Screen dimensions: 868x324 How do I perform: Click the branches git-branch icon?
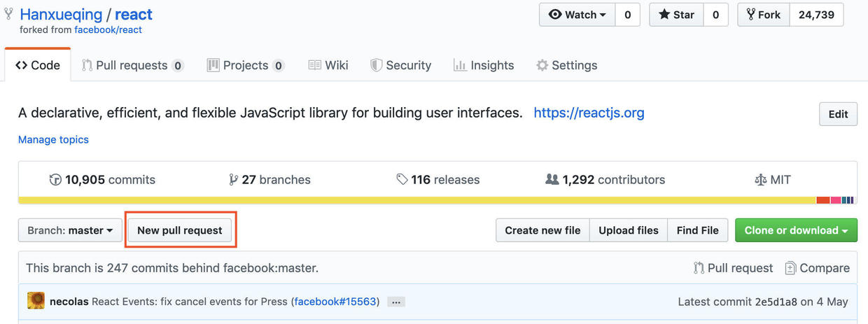(x=233, y=180)
